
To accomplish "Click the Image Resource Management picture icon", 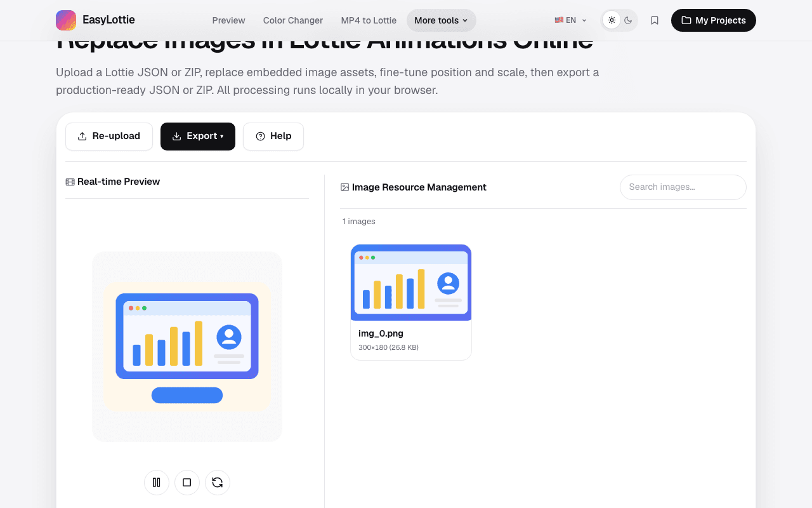I will point(345,187).
